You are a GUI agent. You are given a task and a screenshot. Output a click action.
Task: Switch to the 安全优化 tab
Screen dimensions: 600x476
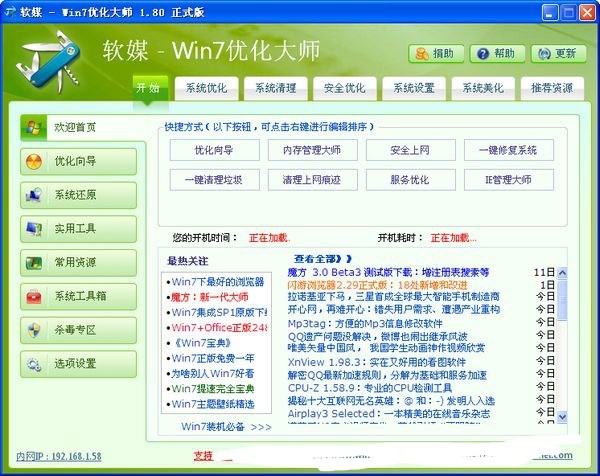(x=344, y=88)
